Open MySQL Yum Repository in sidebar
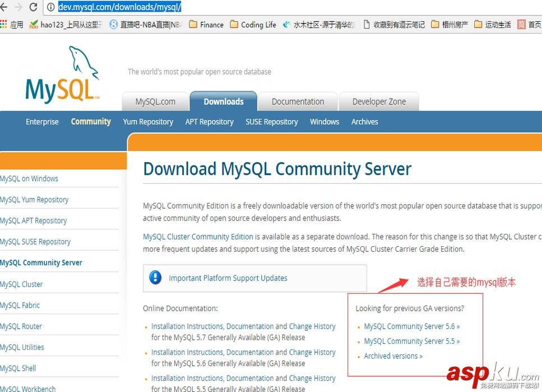 click(x=34, y=200)
